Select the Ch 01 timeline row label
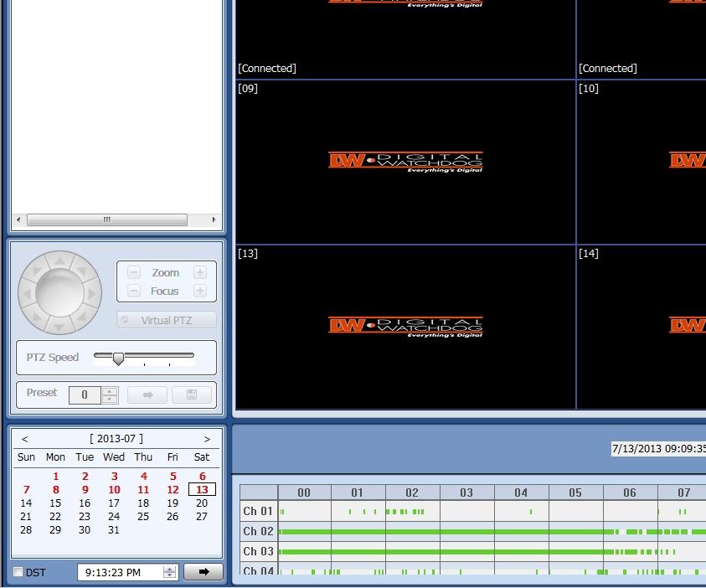The height and width of the screenshot is (588, 706). (x=259, y=512)
